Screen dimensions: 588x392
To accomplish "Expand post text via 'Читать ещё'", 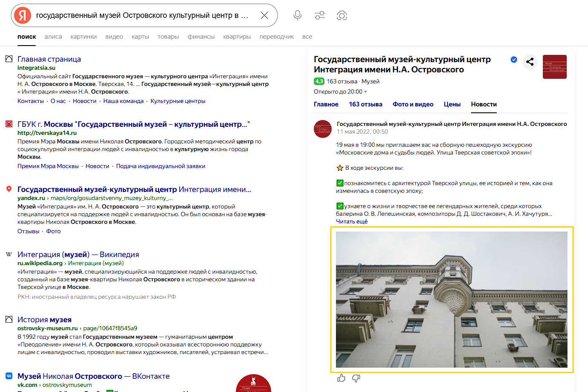I will click(x=352, y=221).
